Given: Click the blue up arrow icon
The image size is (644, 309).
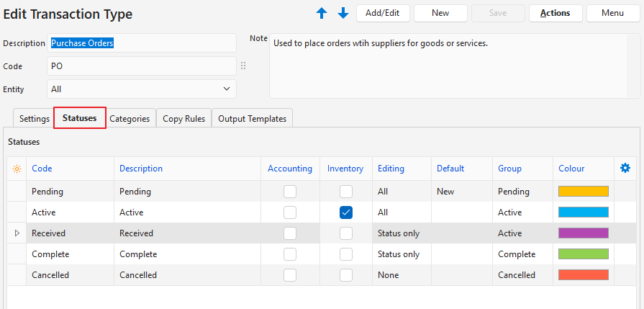Looking at the screenshot, I should [x=322, y=13].
